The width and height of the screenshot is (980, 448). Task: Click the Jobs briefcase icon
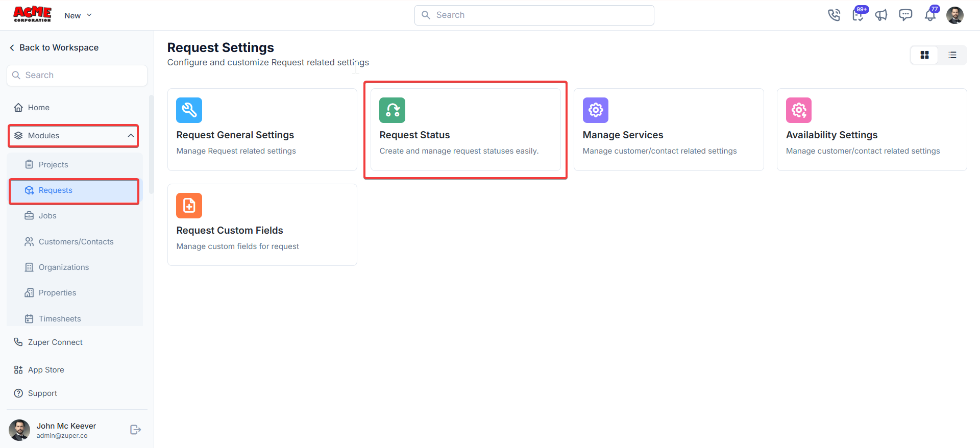pyautogui.click(x=29, y=216)
